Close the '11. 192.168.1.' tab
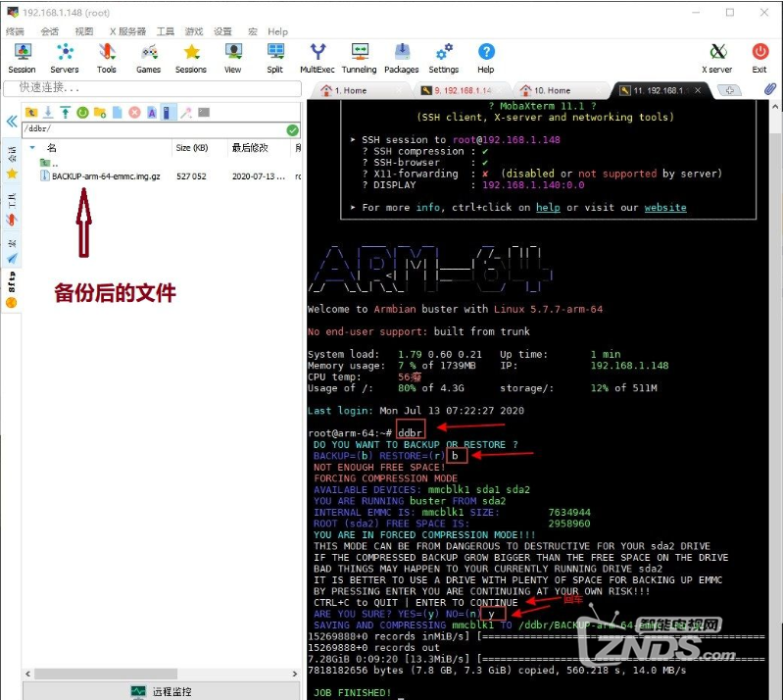The image size is (783, 700). pyautogui.click(x=698, y=90)
